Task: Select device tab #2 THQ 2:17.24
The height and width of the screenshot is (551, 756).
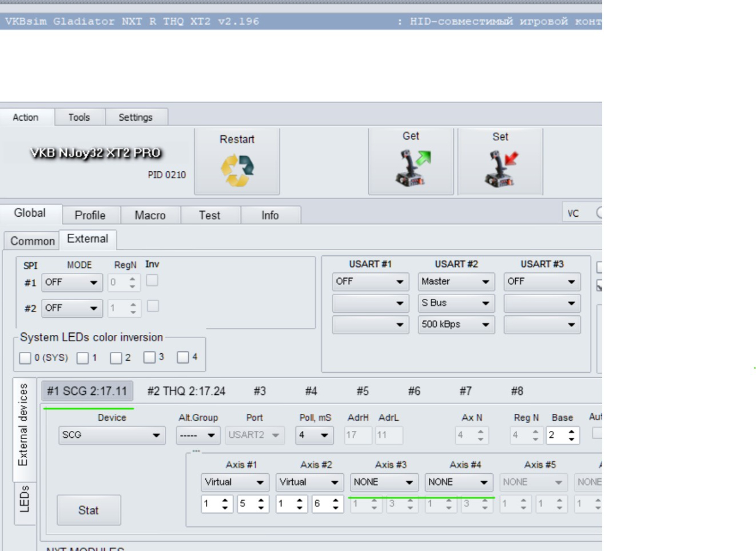Action: tap(186, 391)
